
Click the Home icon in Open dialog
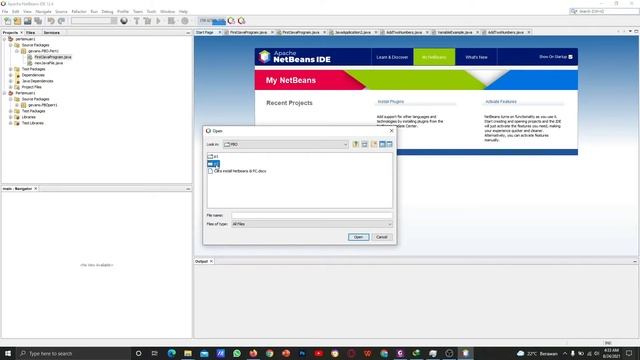364,144
